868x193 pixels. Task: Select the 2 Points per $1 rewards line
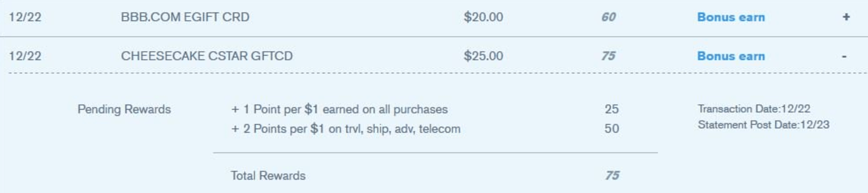(x=345, y=129)
